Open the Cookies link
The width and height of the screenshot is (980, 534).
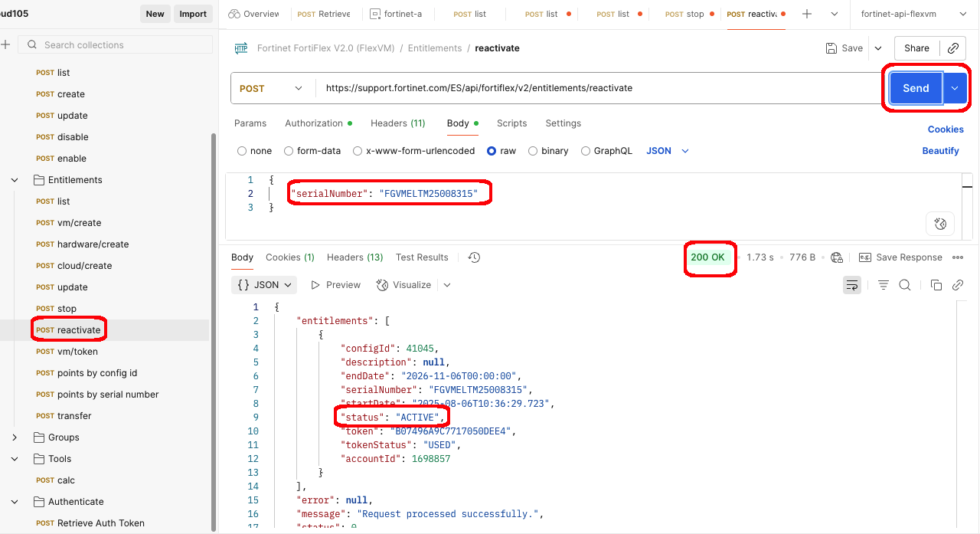(x=946, y=129)
